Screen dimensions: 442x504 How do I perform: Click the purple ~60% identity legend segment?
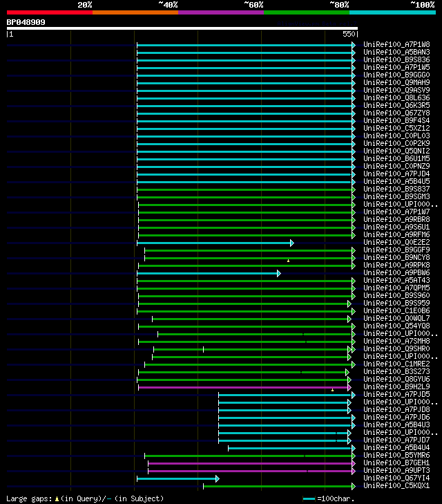coord(221,12)
